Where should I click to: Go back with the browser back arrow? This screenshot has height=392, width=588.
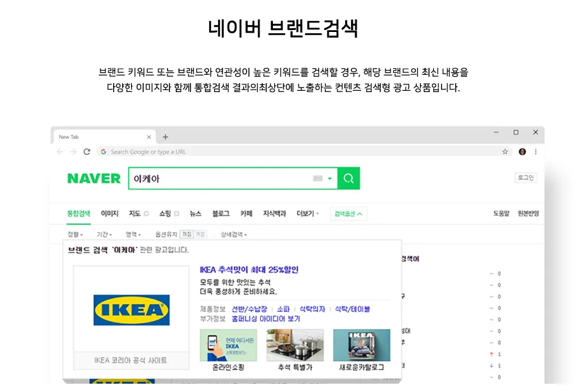click(59, 152)
